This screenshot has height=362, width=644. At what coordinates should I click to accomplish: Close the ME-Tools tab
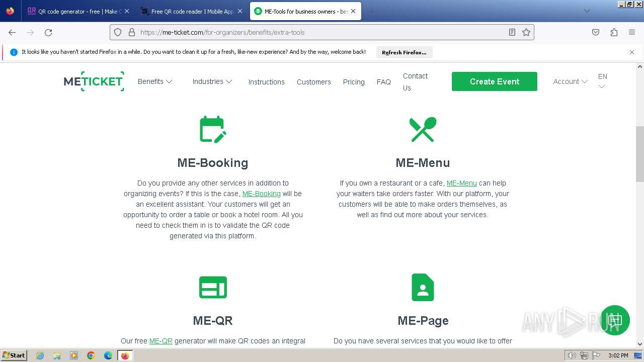[x=354, y=11]
